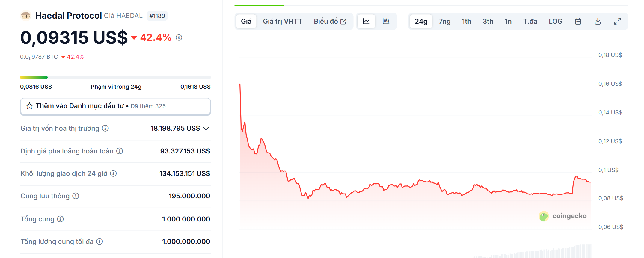Show info for Cung lưu thông
Screen dimensions: 644x258
tap(76, 196)
